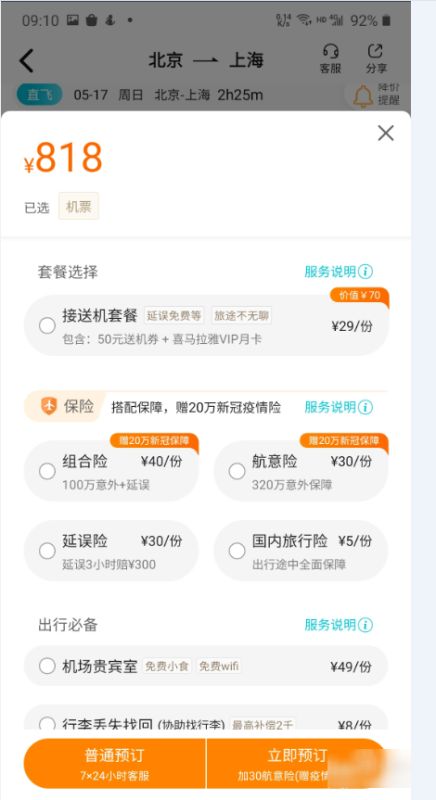Tap the price drop alert bell
The image size is (436, 800).
point(363,95)
